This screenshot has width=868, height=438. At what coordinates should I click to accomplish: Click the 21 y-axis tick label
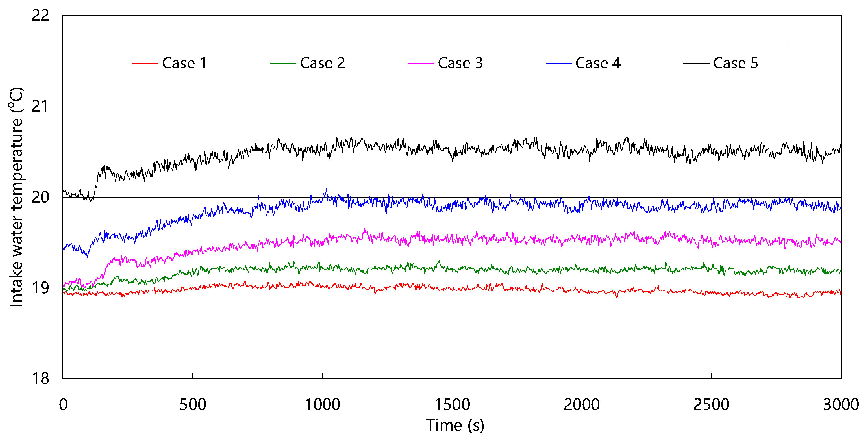click(40, 106)
